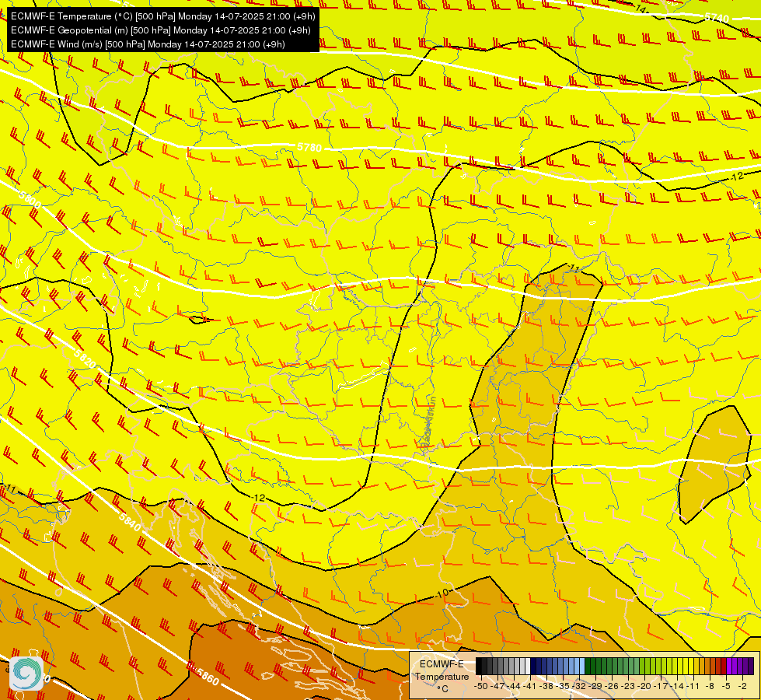Click the ECMWF-E label in the legend box
The image size is (761, 700).
(442, 664)
